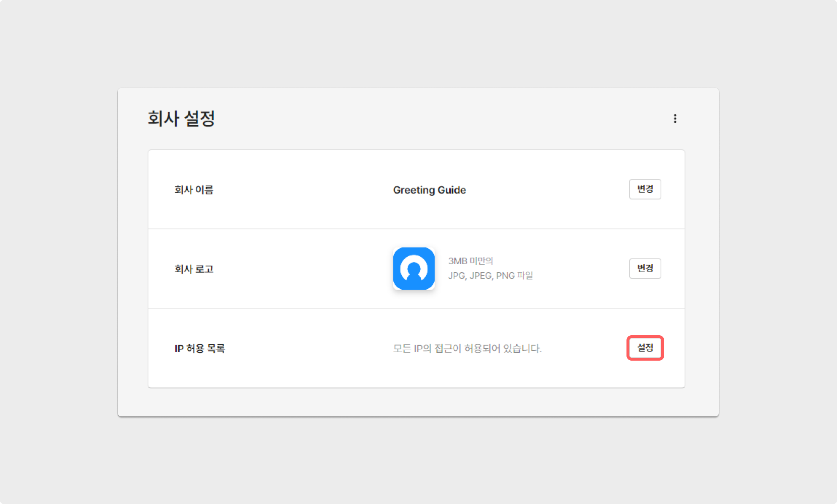Select the 회사 로고 label
Viewport: 837px width, 504px height.
[194, 269]
